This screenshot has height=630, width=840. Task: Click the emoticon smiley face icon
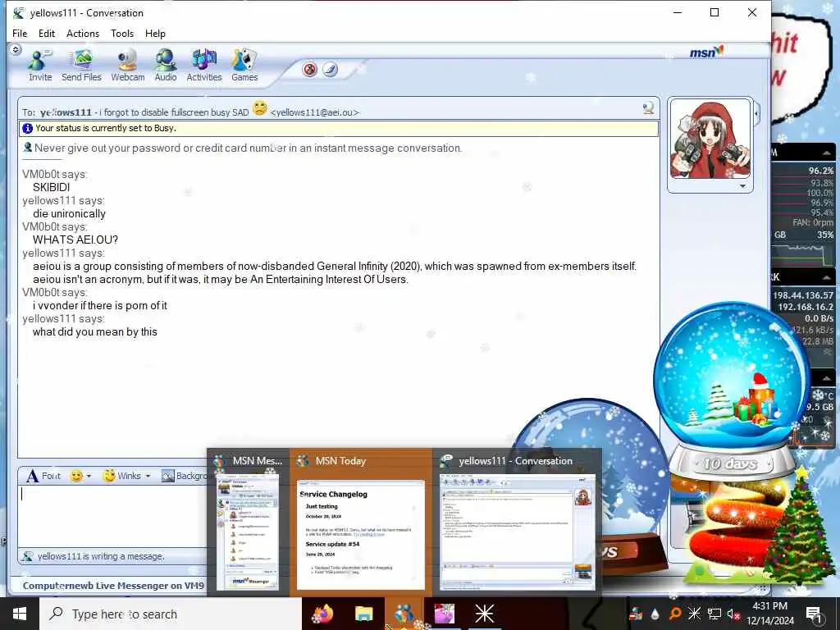tap(76, 476)
